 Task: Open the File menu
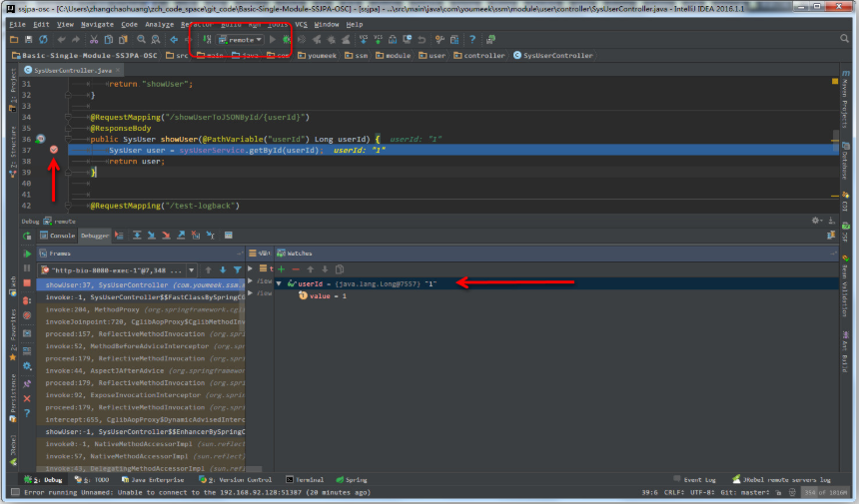18,25
